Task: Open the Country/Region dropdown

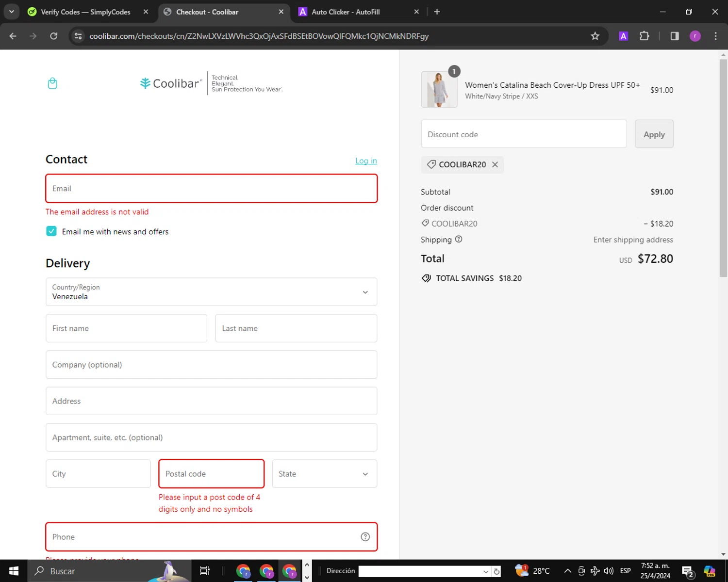Action: tap(211, 292)
